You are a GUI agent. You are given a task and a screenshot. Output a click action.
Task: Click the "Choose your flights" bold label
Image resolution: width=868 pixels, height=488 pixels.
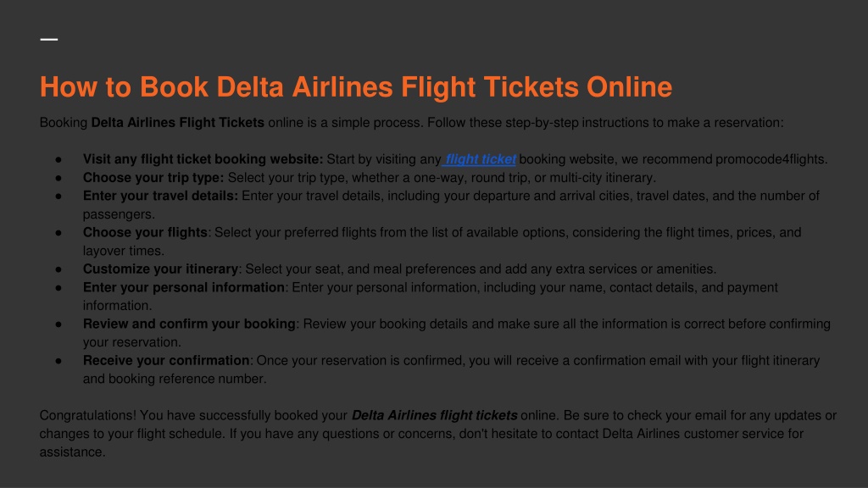click(145, 232)
